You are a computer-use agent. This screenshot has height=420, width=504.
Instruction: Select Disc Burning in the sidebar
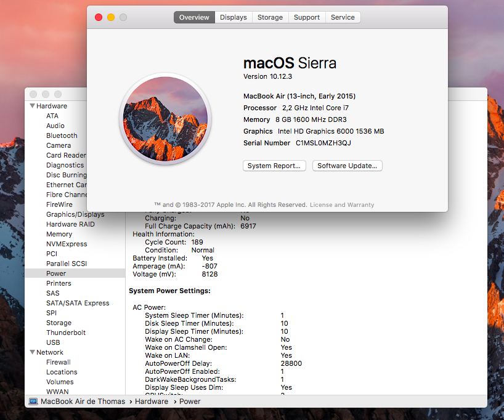(x=66, y=175)
